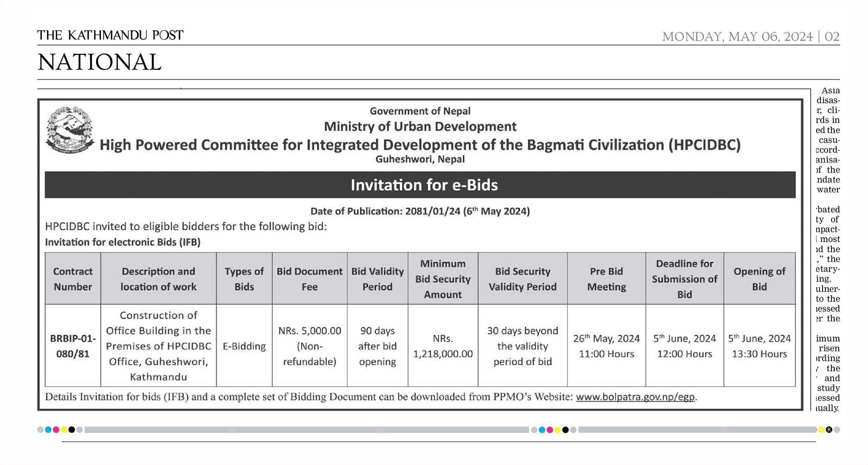Screen dimensions: 868x465
Task: Click the "Bid Validity Period" column header
Action: pos(377,279)
